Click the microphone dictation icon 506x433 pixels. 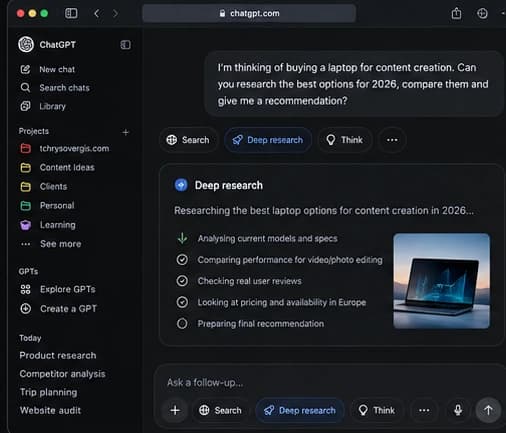(458, 410)
